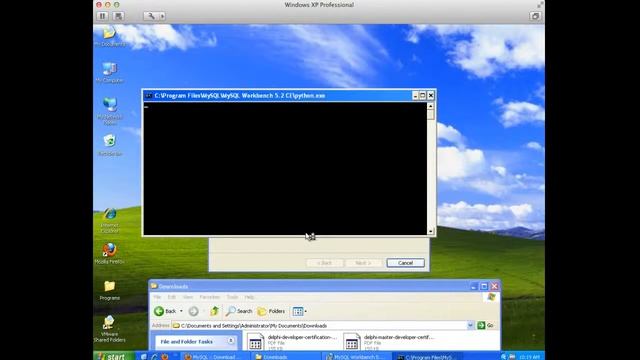The width and height of the screenshot is (640, 360).
Task: Click the Downloads window title folder icon
Action: tap(154, 286)
